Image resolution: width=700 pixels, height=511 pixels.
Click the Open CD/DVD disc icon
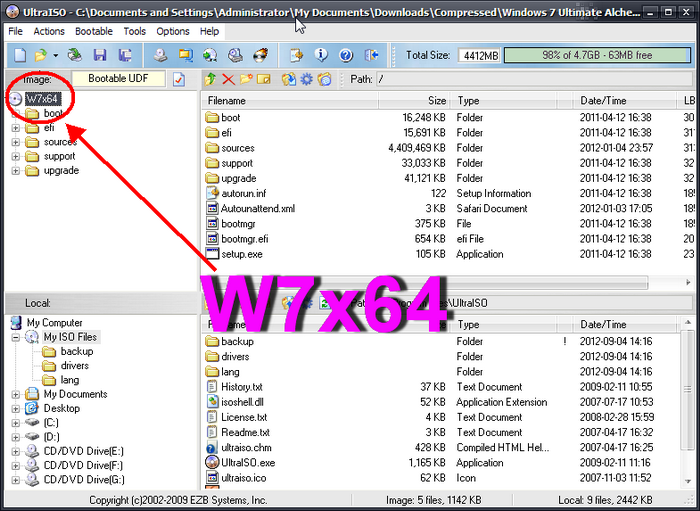pyautogui.click(x=74, y=55)
